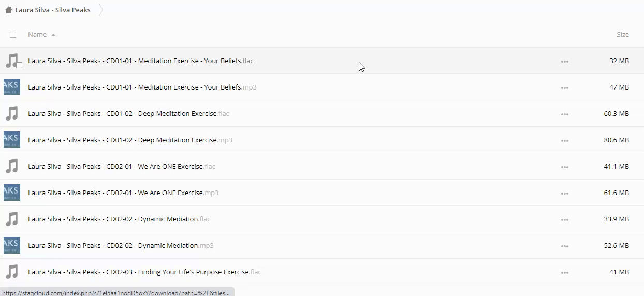
Task: Click the ascending sort arrow beside Name
Action: coord(53,35)
